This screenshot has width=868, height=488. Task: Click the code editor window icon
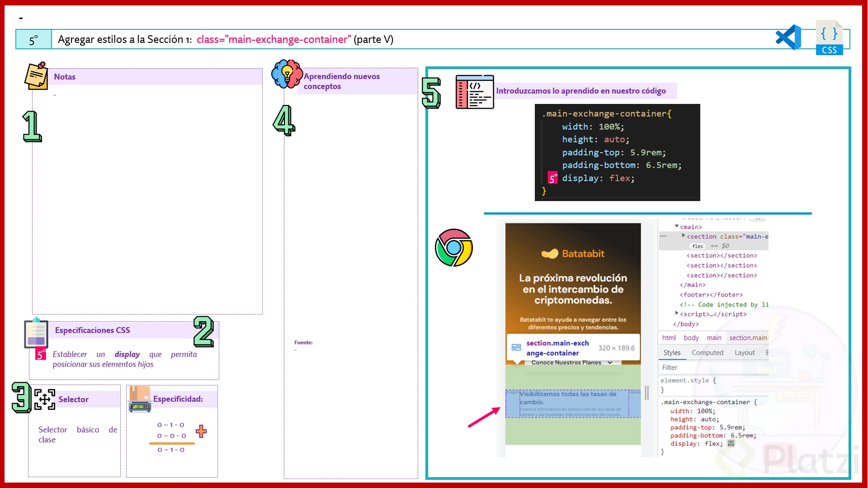click(475, 92)
